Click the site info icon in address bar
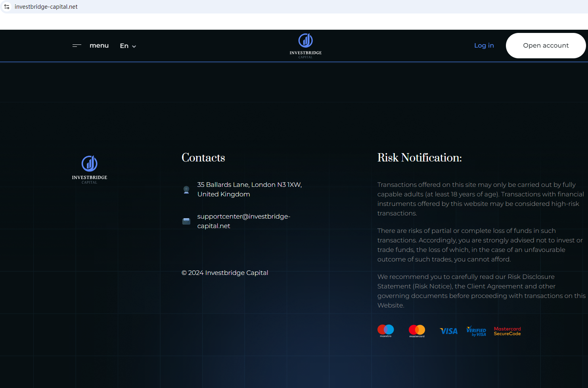The image size is (588, 388). [7, 7]
